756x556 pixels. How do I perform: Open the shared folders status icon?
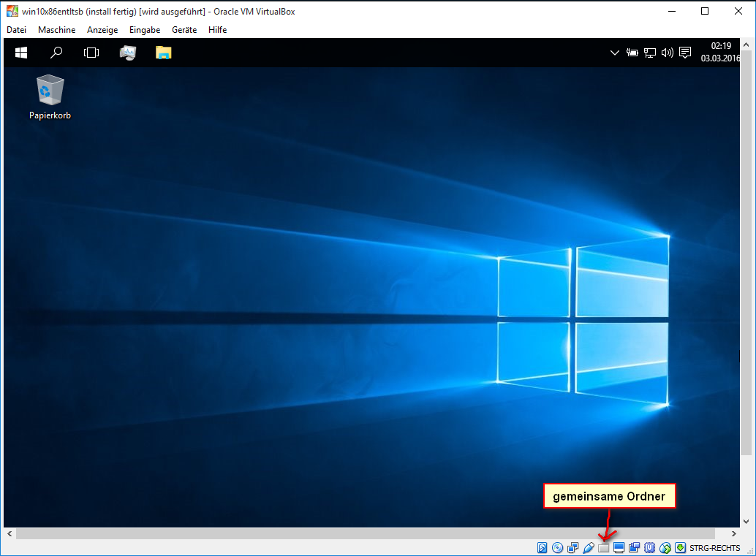click(604, 548)
